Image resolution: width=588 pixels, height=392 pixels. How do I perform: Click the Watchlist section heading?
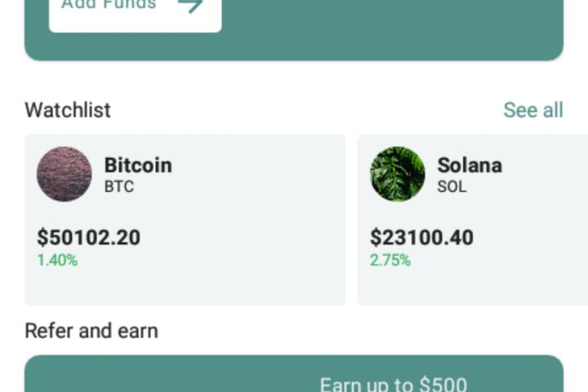(68, 110)
